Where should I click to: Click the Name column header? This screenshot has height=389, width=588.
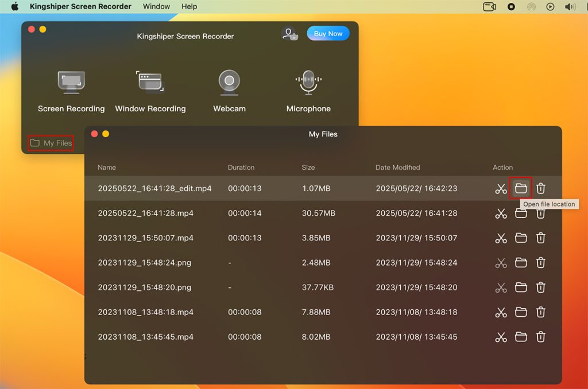(107, 168)
